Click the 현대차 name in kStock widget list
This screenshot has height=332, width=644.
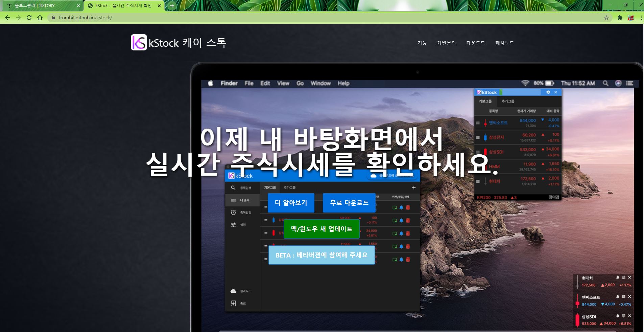495,181
